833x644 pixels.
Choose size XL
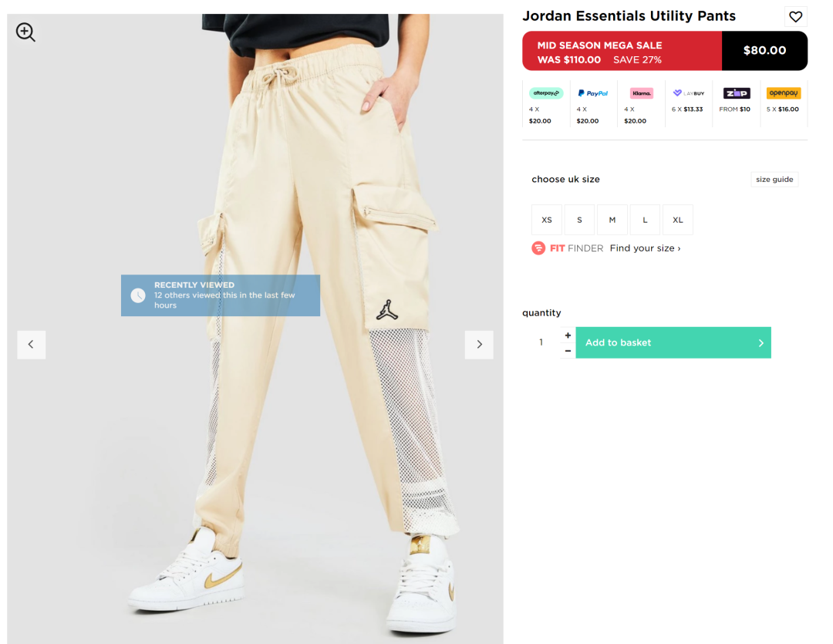click(x=678, y=220)
